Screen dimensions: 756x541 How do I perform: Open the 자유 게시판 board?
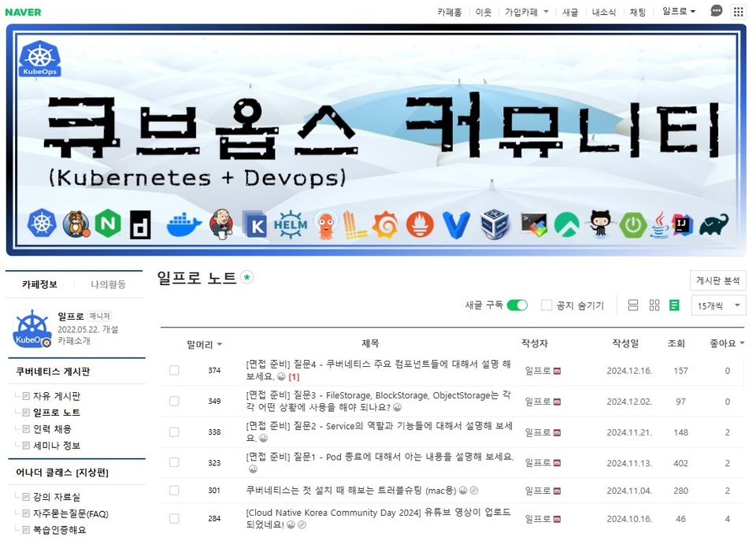(57, 396)
